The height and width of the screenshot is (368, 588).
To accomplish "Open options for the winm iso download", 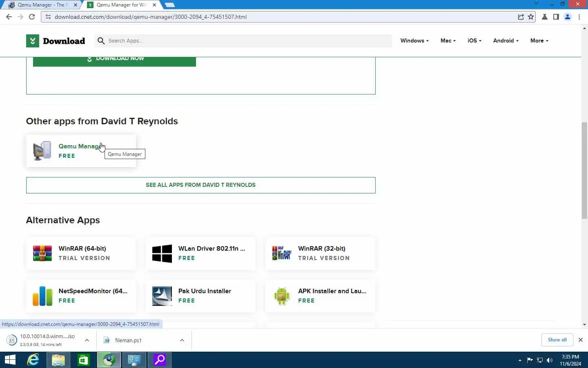I will pos(87,340).
